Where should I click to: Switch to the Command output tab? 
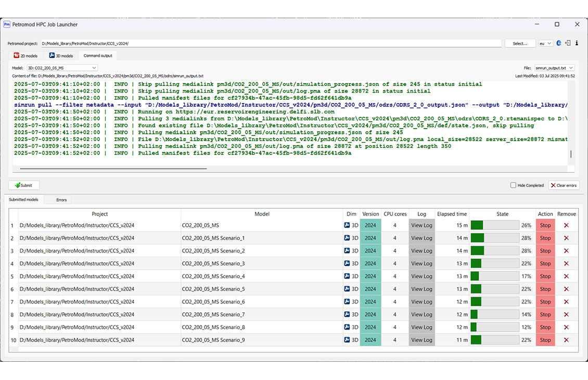98,55
